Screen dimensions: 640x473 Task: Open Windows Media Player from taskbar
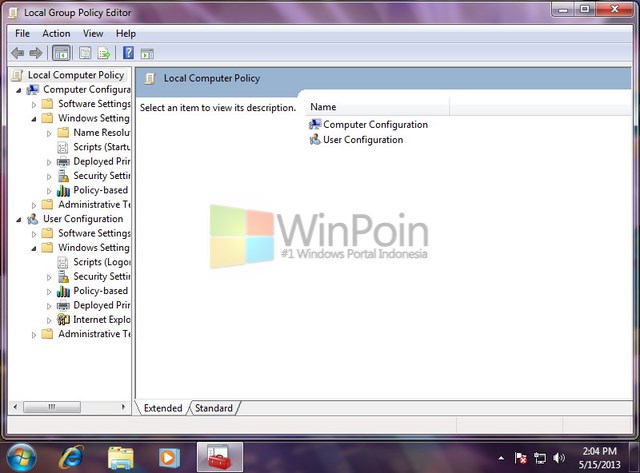pos(169,457)
